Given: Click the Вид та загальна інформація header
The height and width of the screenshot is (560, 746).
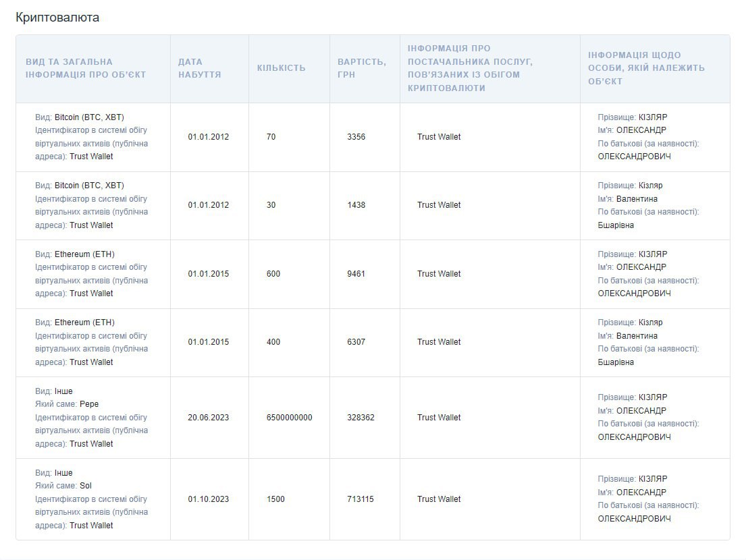Looking at the screenshot, I should coord(86,68).
